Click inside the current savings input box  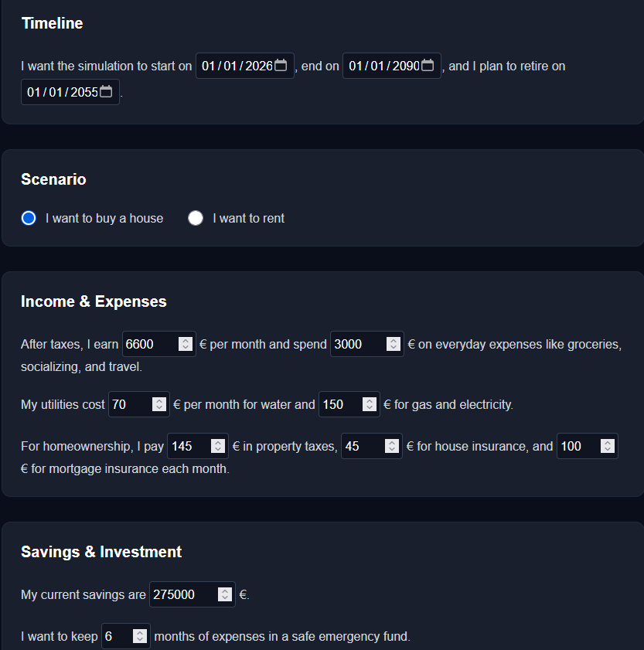coord(178,594)
